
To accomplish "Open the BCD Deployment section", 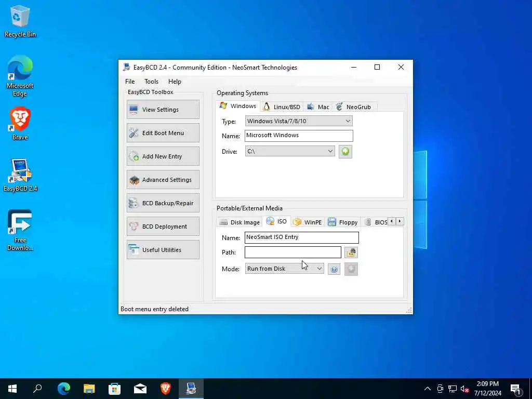I will tap(163, 227).
